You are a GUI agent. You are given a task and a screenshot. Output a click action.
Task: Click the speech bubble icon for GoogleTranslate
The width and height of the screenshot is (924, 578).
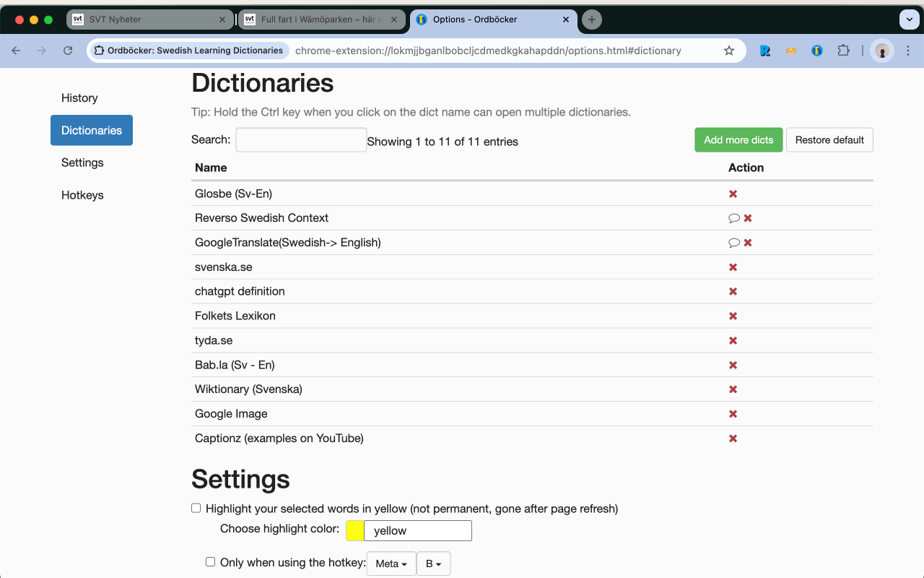point(734,243)
